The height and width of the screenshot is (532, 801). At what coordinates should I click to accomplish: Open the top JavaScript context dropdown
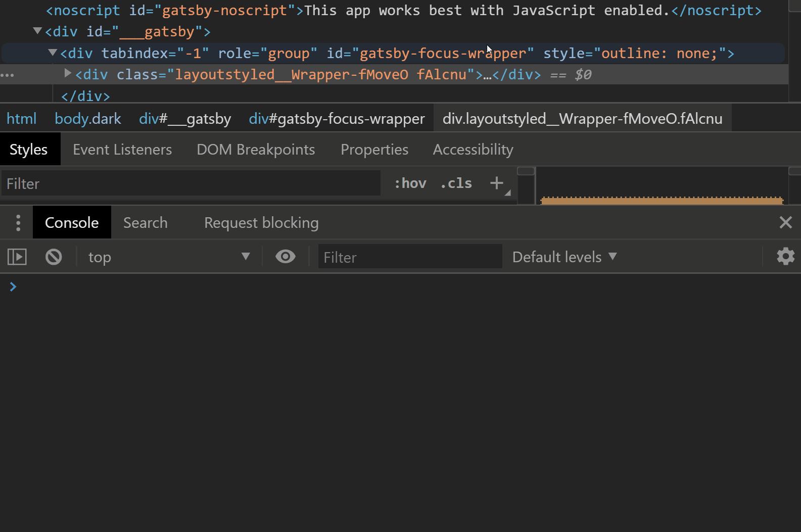pos(169,257)
